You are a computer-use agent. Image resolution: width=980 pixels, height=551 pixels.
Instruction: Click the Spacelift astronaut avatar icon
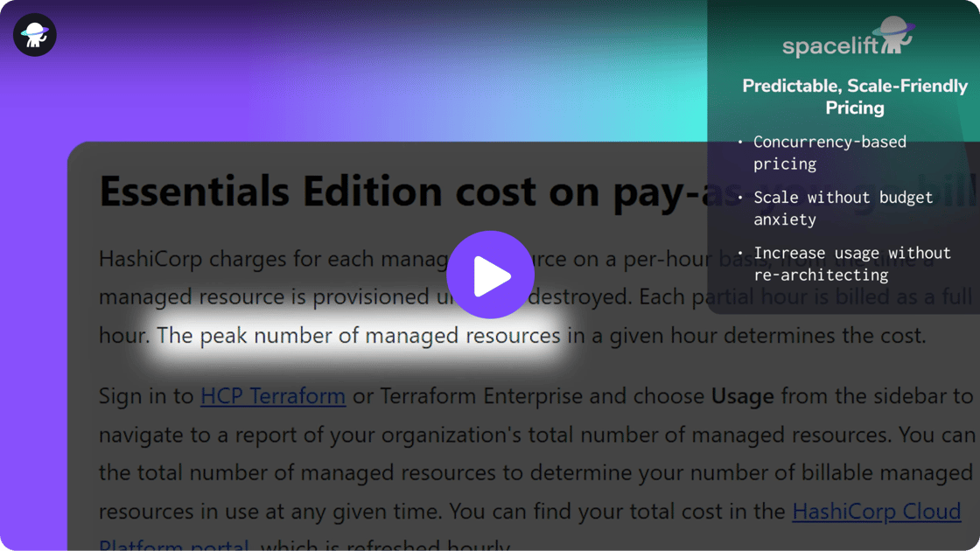pyautogui.click(x=35, y=35)
